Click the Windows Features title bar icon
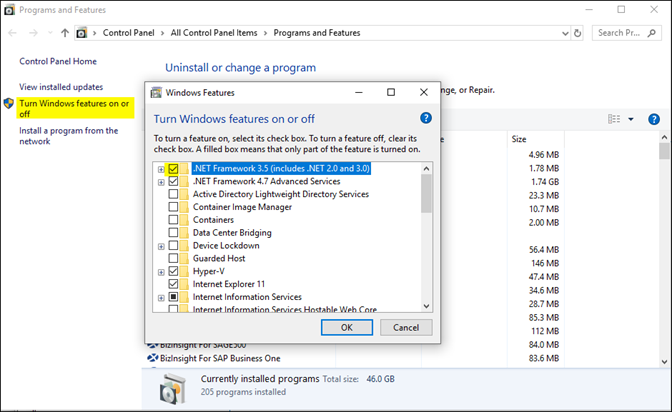Screen dimensions: 672x412 (x=156, y=93)
